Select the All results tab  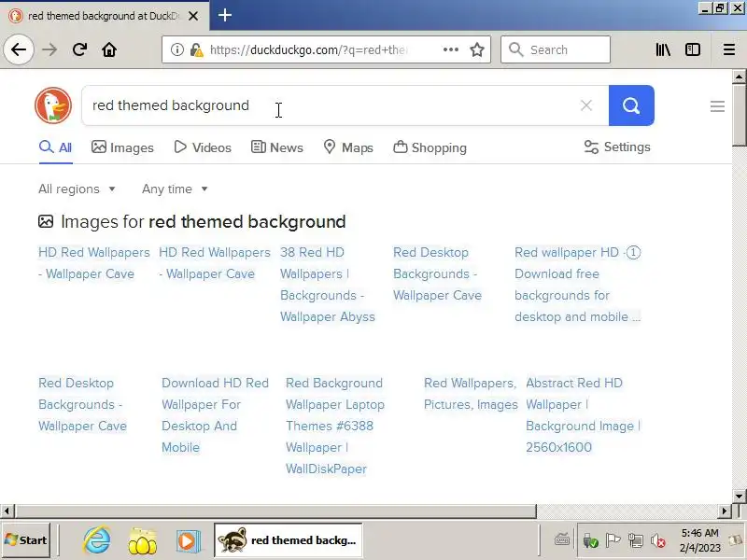coord(56,147)
